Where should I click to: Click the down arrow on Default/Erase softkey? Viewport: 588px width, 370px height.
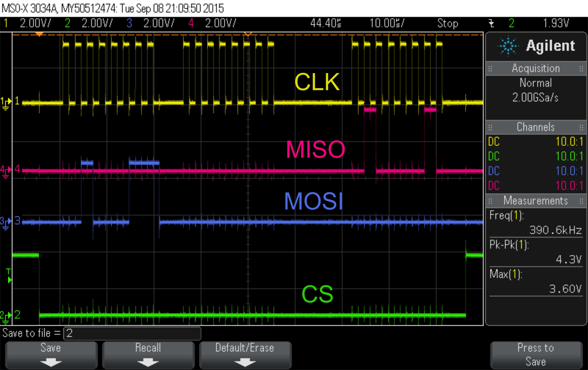(245, 362)
